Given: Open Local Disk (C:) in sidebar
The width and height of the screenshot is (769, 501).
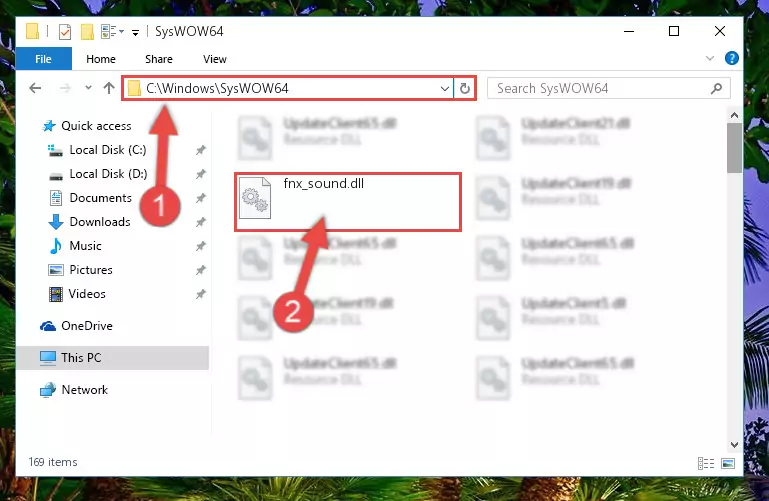Looking at the screenshot, I should (108, 150).
